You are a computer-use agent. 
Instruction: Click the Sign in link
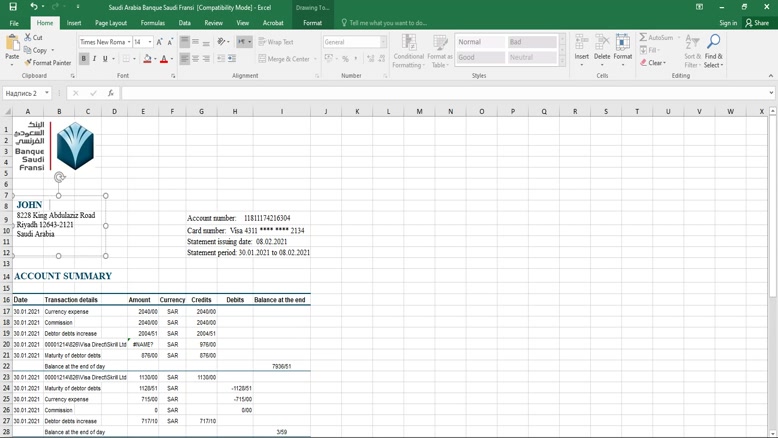pos(727,23)
